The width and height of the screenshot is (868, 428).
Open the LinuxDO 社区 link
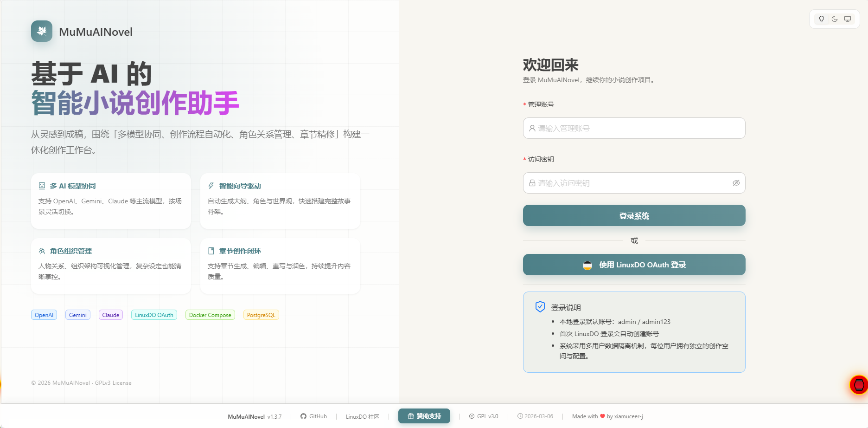pos(363,416)
